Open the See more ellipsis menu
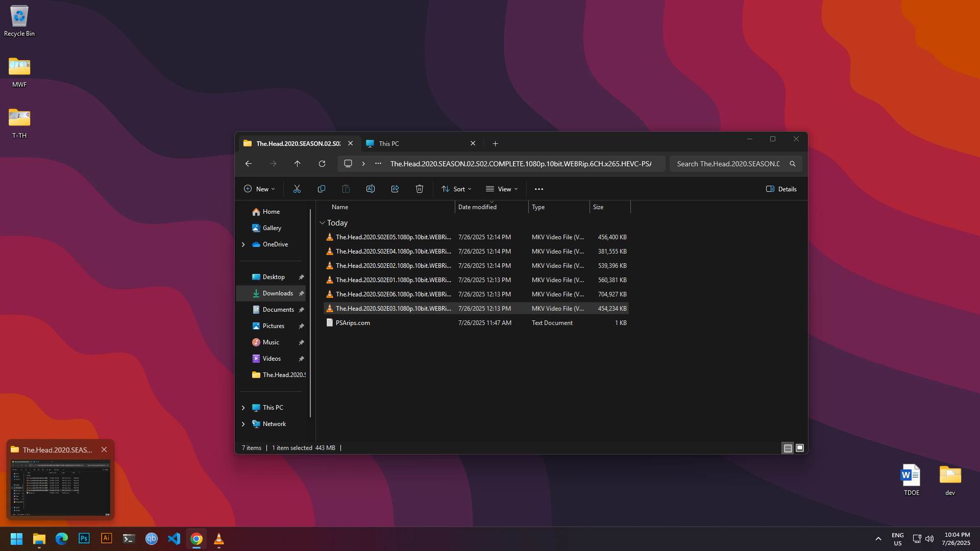The width and height of the screenshot is (980, 551). coord(539,189)
